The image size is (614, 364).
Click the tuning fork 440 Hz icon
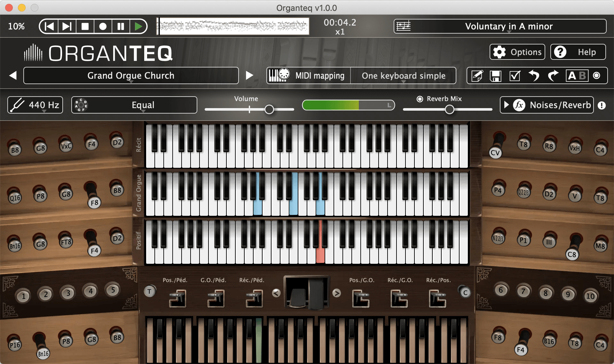tap(17, 105)
